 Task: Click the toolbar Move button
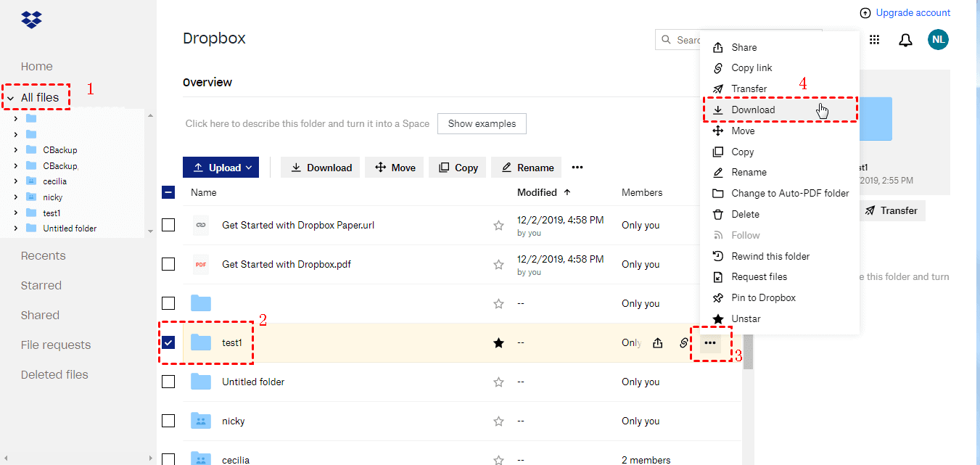pos(395,167)
